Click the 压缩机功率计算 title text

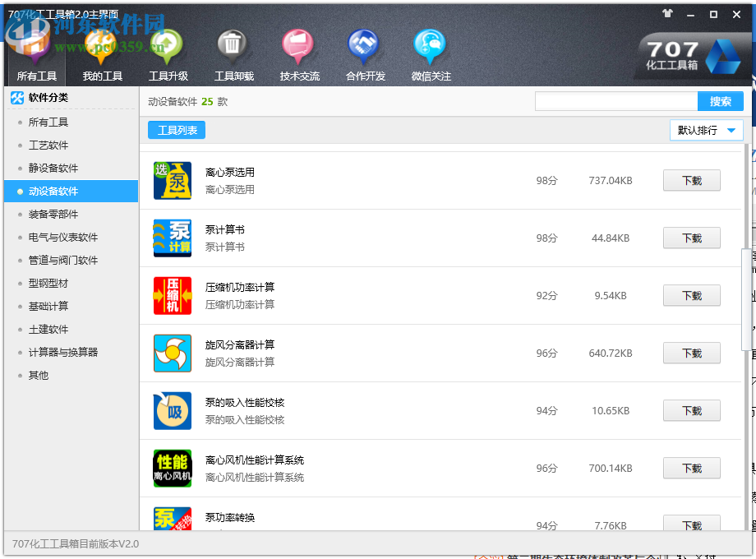240,288
